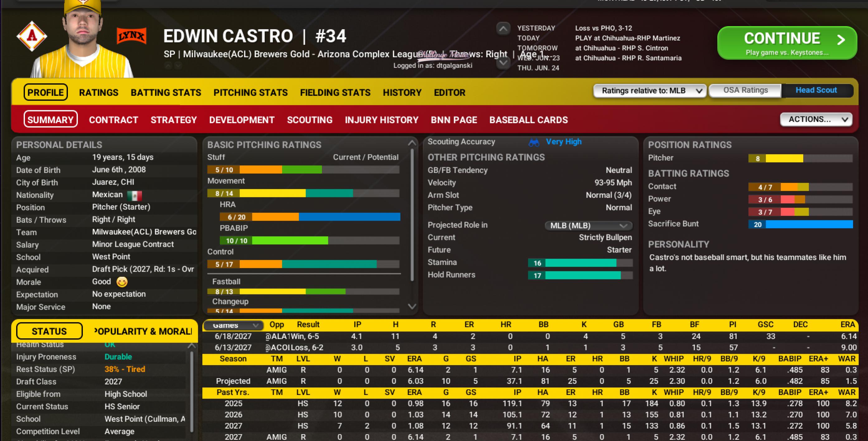Click the morale smiley face icon
This screenshot has height=441, width=868.
[x=122, y=282]
